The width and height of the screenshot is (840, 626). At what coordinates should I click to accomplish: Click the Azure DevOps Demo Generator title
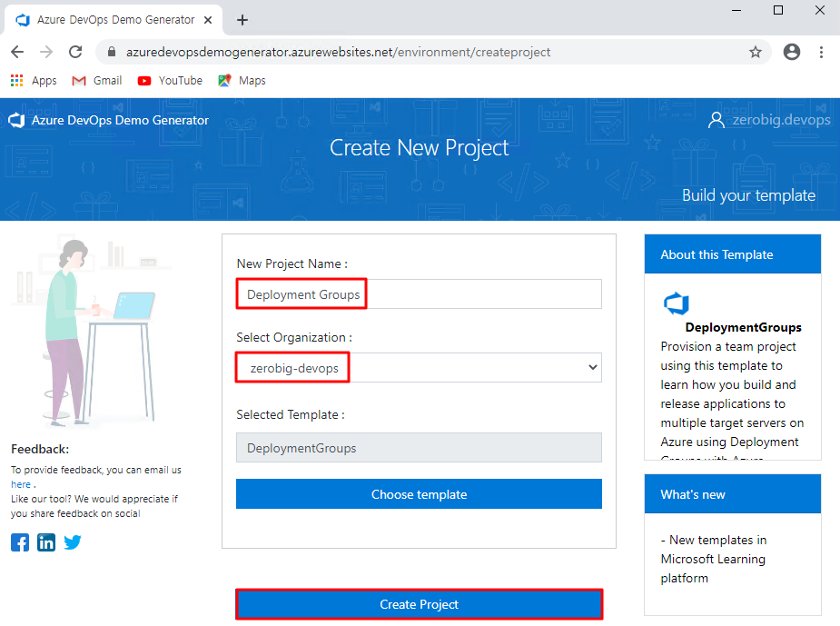coord(120,120)
